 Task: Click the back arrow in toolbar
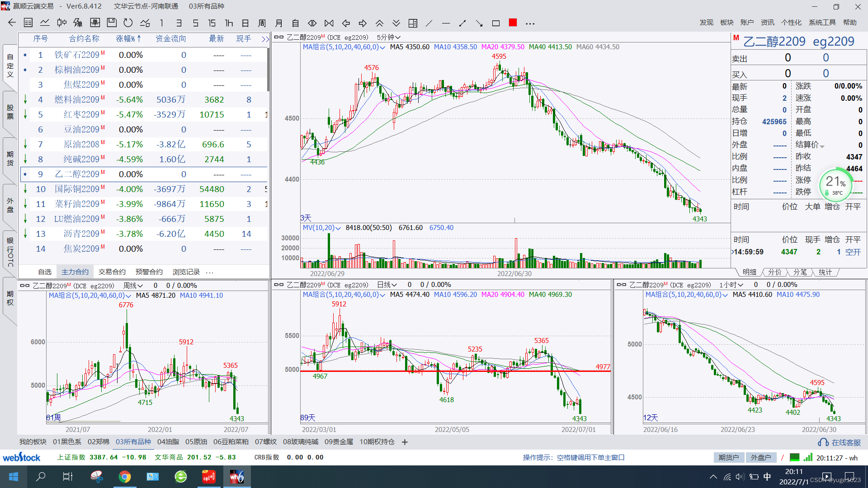click(x=12, y=23)
